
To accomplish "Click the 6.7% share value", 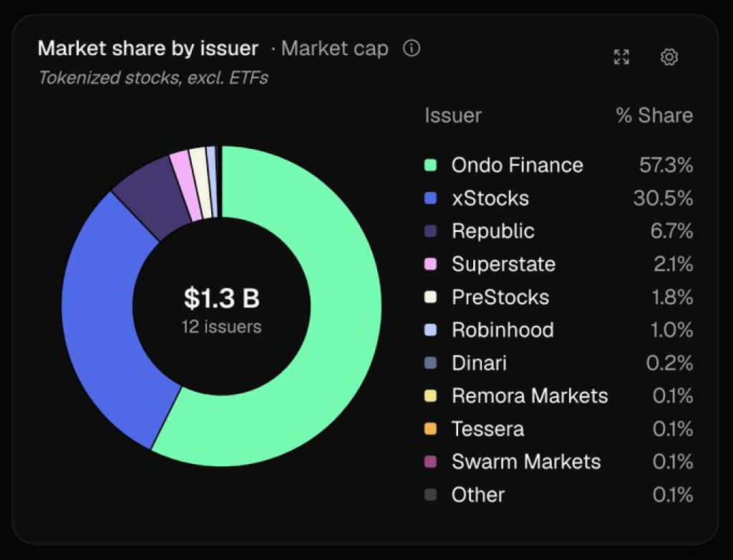I will click(671, 231).
